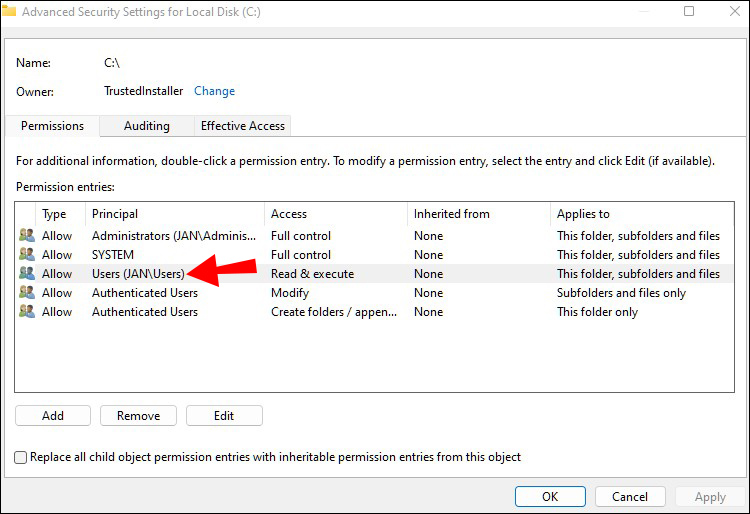Click the SYSTEM entry user-group icon

tap(26, 255)
